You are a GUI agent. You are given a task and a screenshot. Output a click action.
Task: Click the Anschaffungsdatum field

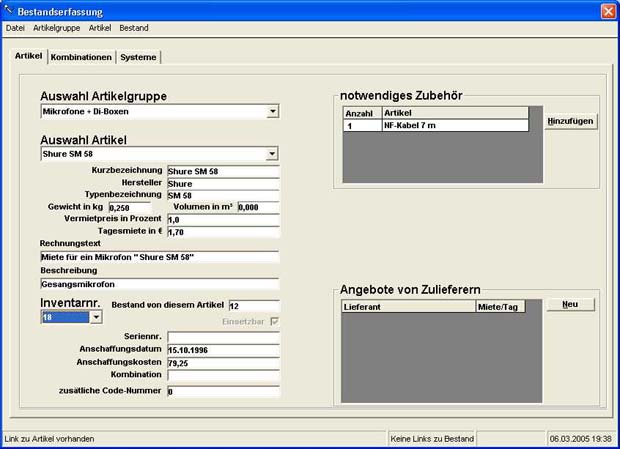[222, 350]
